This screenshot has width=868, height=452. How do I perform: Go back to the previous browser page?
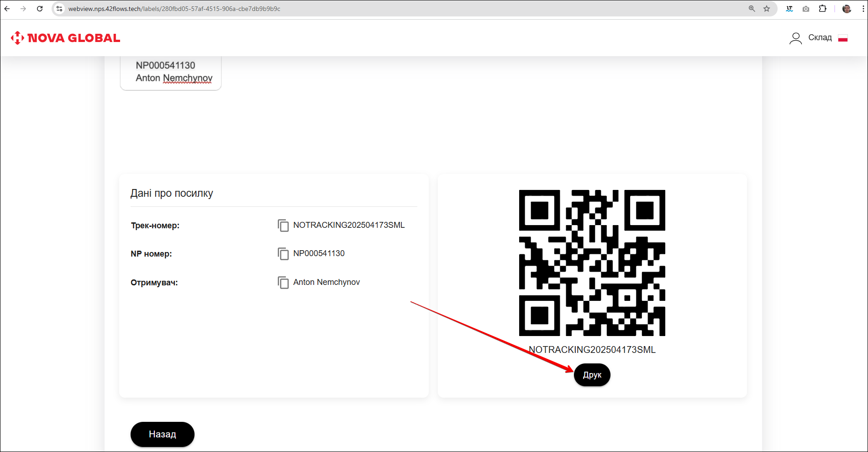tap(7, 9)
